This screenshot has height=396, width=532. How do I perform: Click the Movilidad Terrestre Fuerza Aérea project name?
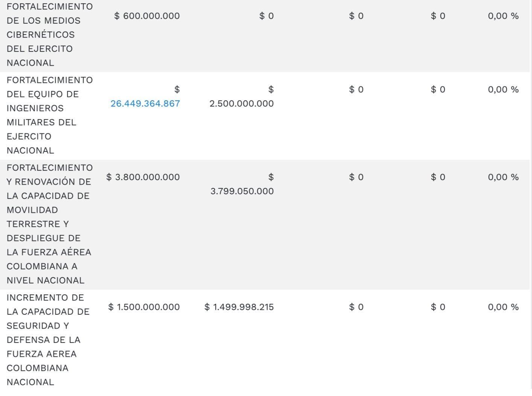49,224
